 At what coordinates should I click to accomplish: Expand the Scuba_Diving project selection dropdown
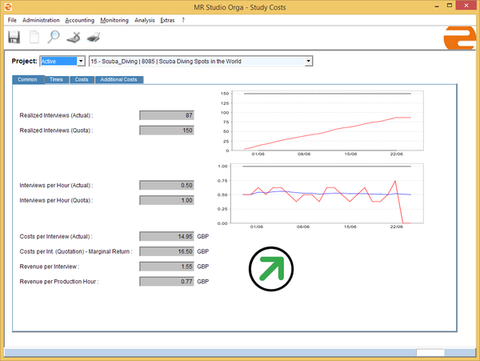point(308,61)
